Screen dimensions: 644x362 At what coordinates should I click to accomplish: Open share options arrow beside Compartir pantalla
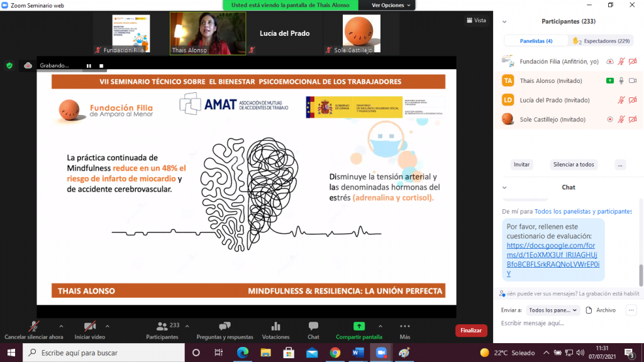380,326
